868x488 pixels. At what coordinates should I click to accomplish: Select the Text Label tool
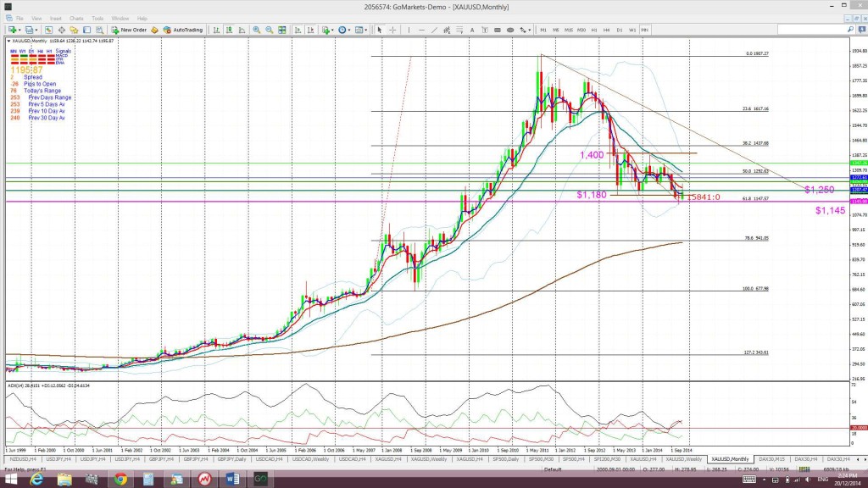point(485,30)
